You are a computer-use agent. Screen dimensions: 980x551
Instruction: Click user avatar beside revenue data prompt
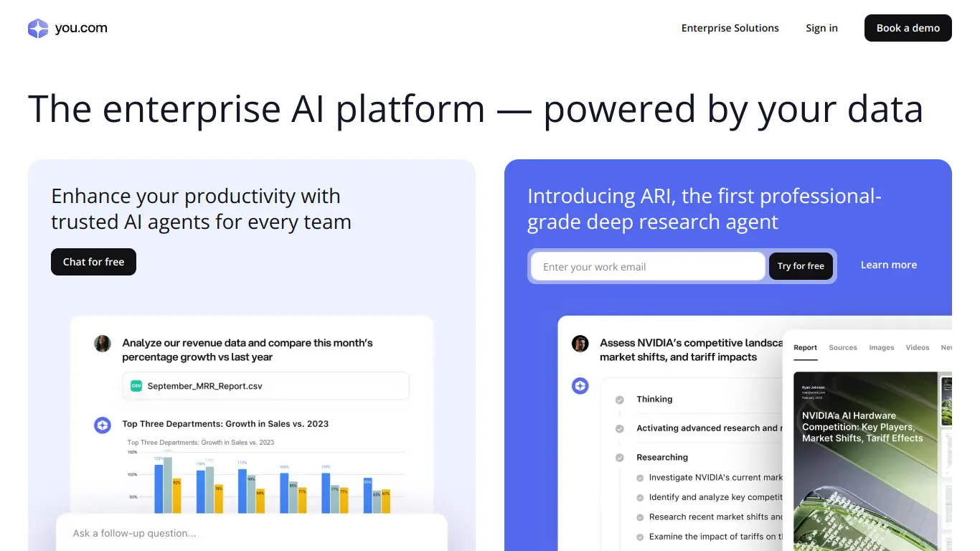[x=103, y=343]
